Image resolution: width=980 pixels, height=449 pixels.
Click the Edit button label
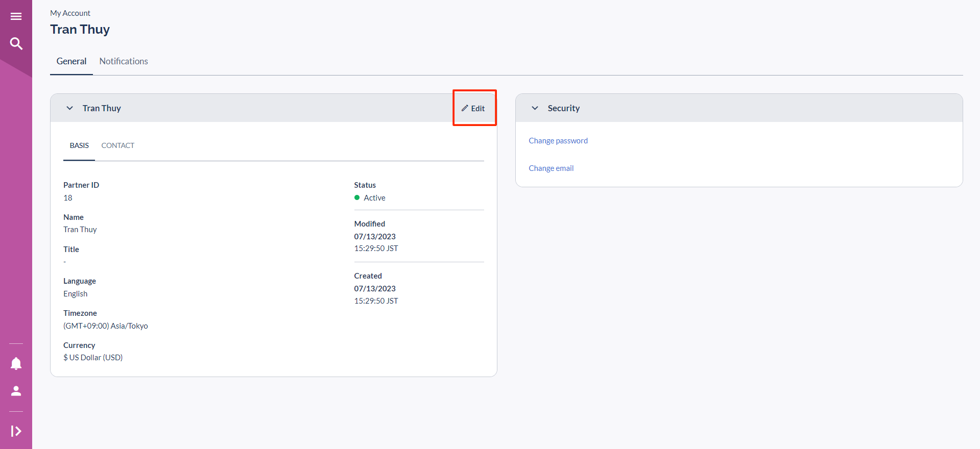tap(478, 109)
